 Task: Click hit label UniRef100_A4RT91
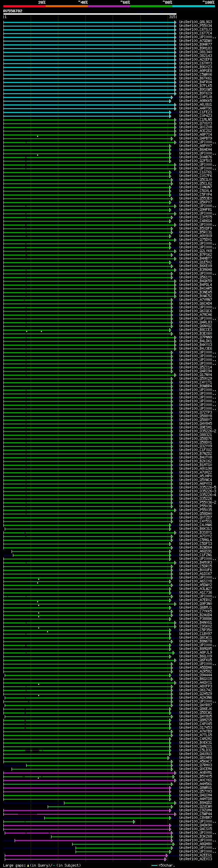(x=196, y=108)
